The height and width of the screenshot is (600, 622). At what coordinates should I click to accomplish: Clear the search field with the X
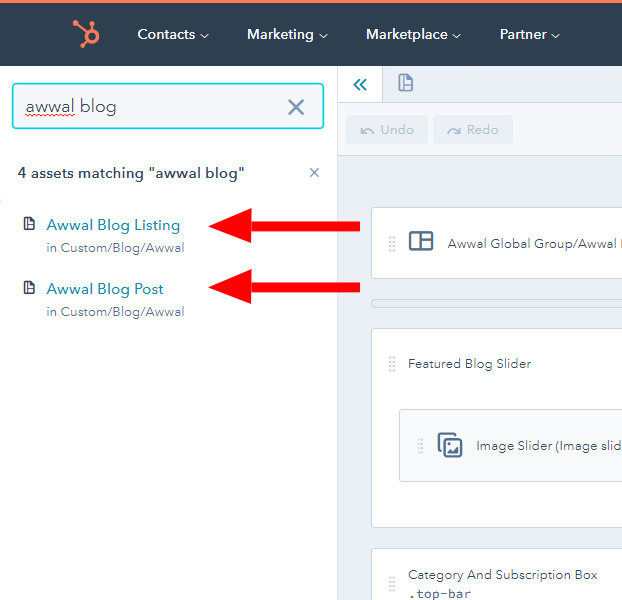[x=296, y=107]
